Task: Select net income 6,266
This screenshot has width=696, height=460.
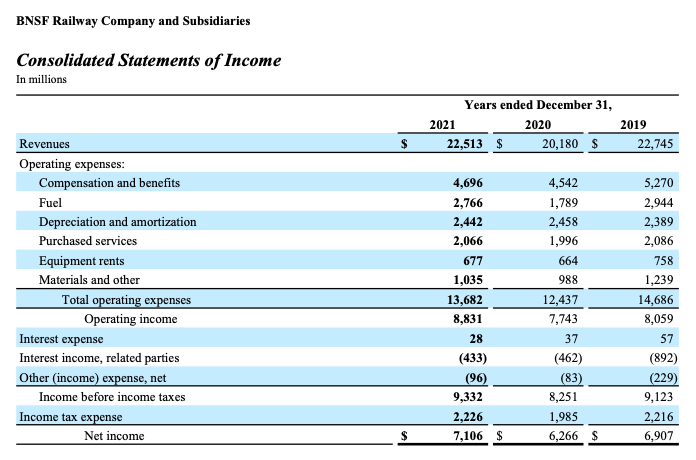Action: pos(563,436)
